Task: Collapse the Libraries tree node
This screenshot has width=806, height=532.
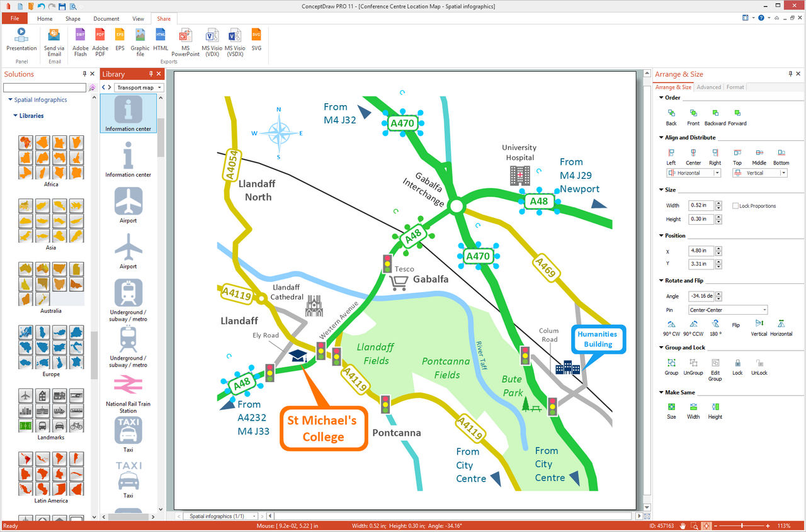Action: 15,116
